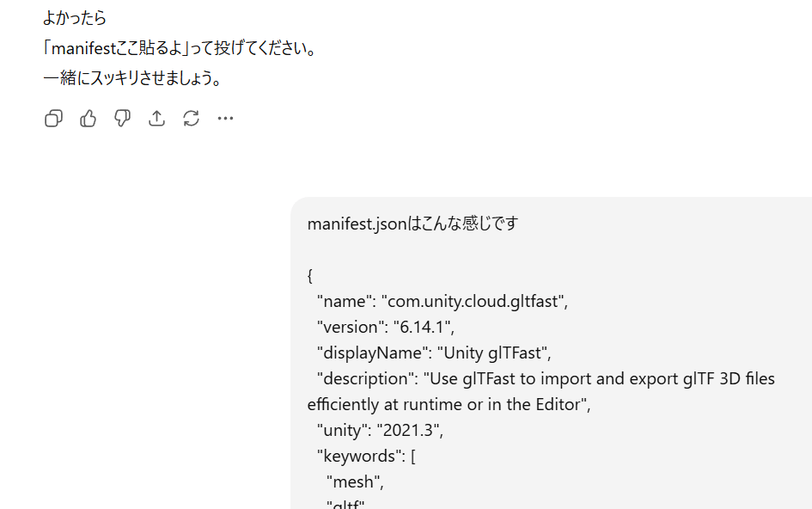Share the assistant response via upload icon
The height and width of the screenshot is (509, 812).
point(156,118)
